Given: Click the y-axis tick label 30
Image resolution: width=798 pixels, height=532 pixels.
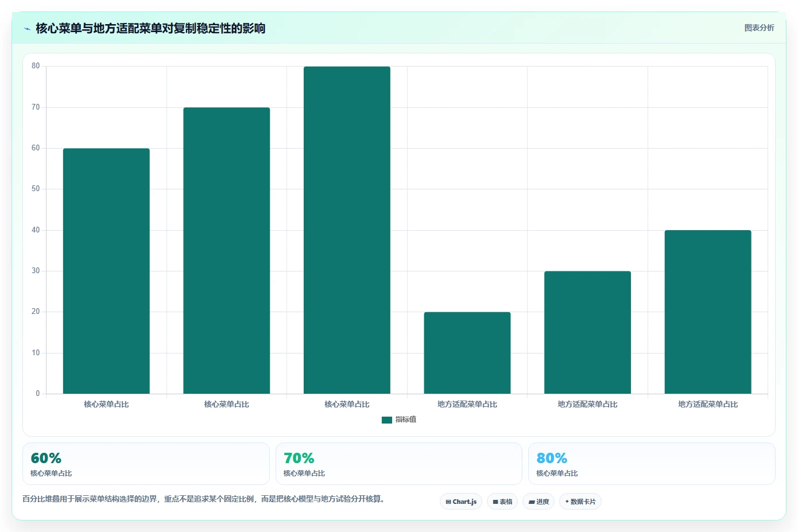Looking at the screenshot, I should [36, 271].
